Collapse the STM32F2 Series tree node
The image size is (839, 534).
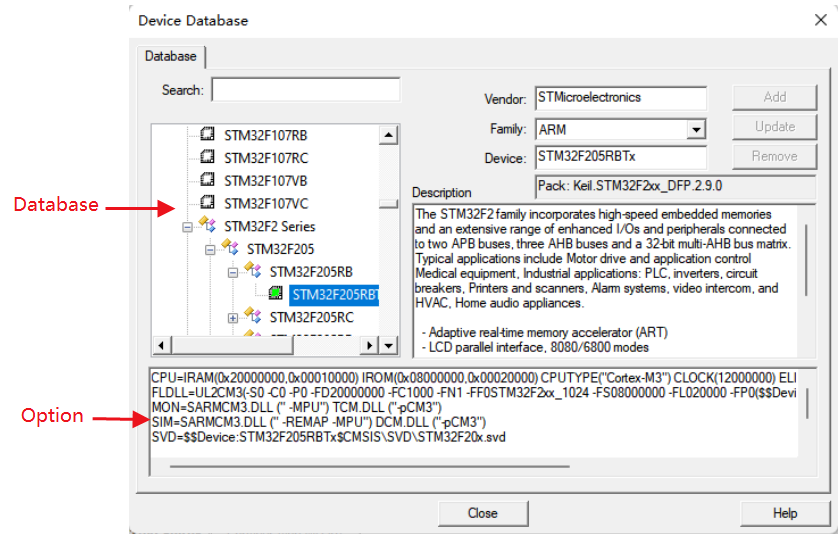tap(187, 227)
